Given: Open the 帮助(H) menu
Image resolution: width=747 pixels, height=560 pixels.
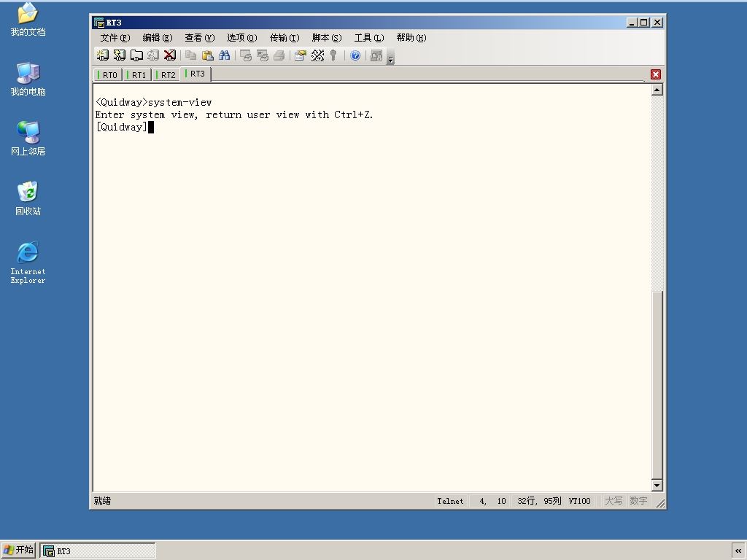Looking at the screenshot, I should pos(411,38).
